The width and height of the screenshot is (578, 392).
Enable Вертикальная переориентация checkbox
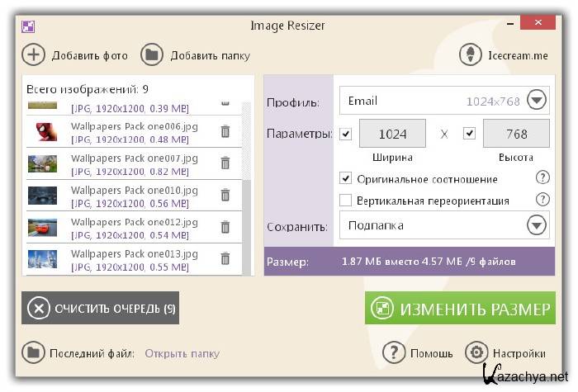pos(346,200)
